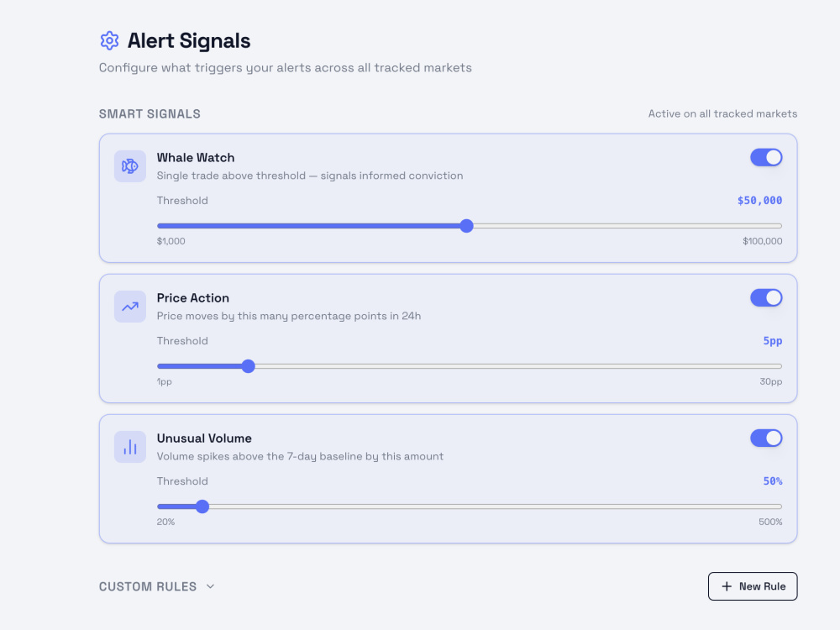The image size is (840, 630).
Task: Click the Whale Watch title
Action: click(196, 158)
